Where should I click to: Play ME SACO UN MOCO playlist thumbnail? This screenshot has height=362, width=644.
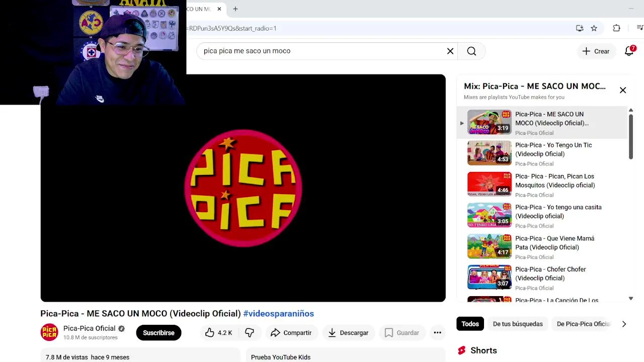click(x=490, y=122)
